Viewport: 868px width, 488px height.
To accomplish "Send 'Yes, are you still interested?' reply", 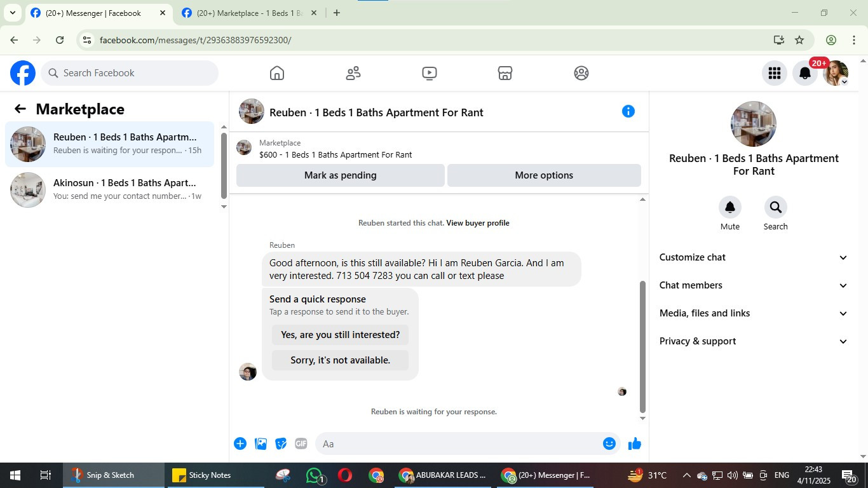I will pos(341,335).
